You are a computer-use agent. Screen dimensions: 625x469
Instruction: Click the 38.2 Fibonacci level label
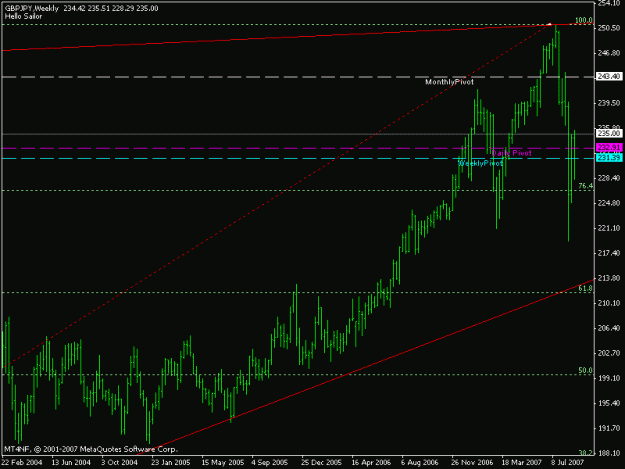tap(586, 453)
